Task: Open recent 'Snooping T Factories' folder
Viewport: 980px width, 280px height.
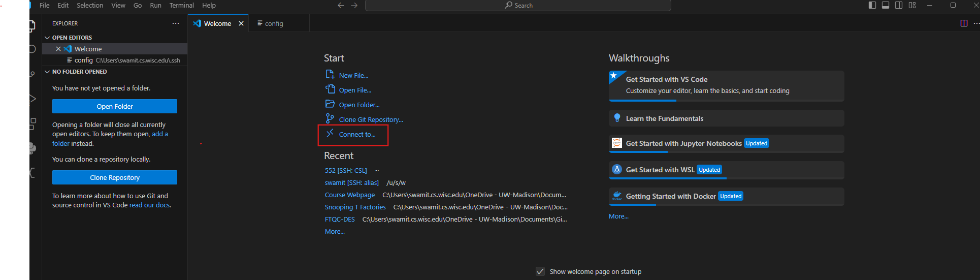Action: tap(355, 207)
